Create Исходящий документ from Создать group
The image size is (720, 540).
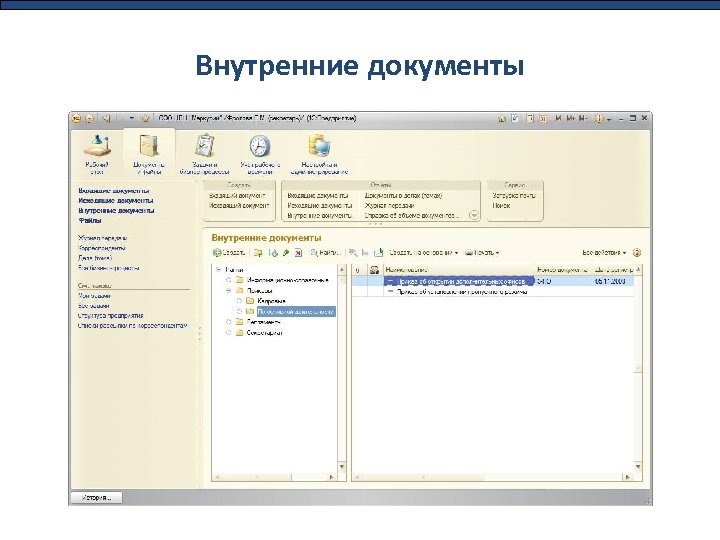click(x=239, y=205)
